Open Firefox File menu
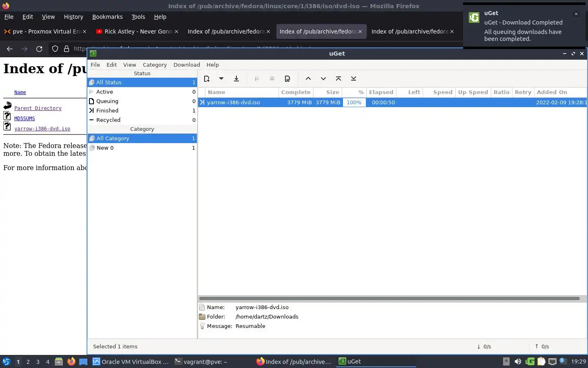588x368 pixels. point(9,17)
